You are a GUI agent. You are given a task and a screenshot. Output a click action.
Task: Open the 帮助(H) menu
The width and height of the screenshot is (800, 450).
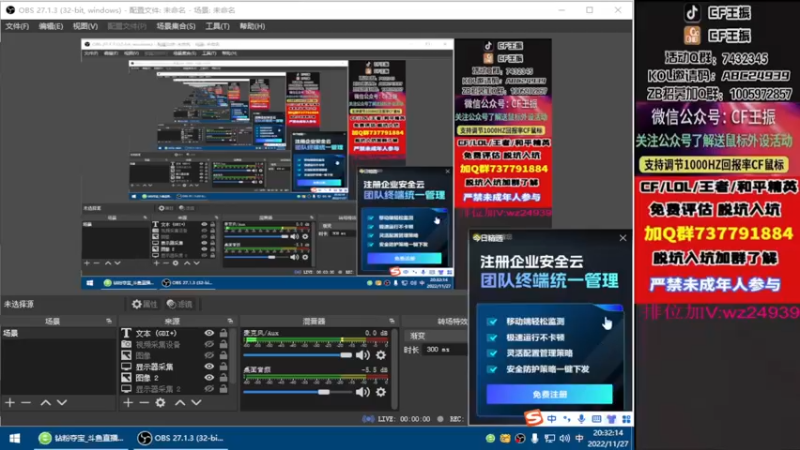pyautogui.click(x=252, y=26)
